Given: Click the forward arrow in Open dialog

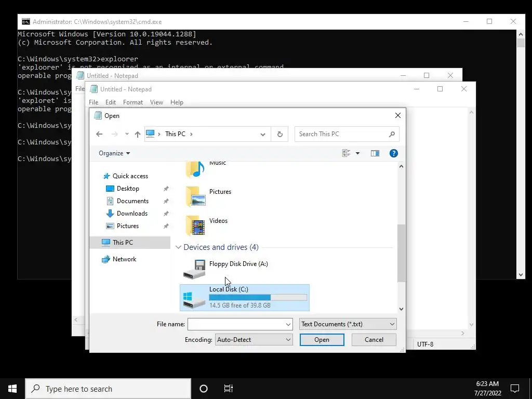Looking at the screenshot, I should pos(114,134).
